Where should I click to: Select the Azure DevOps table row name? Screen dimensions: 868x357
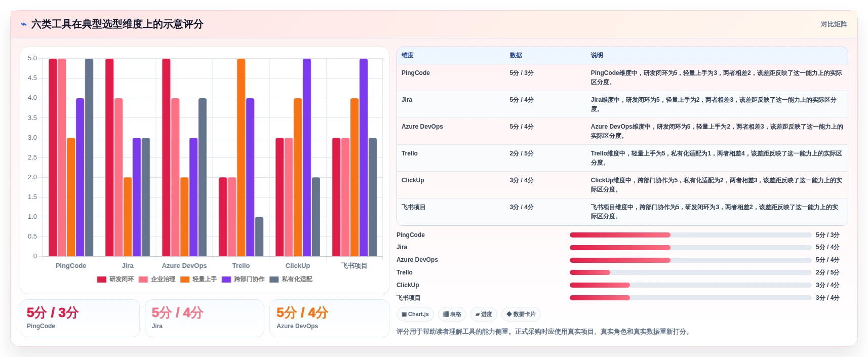(x=422, y=127)
